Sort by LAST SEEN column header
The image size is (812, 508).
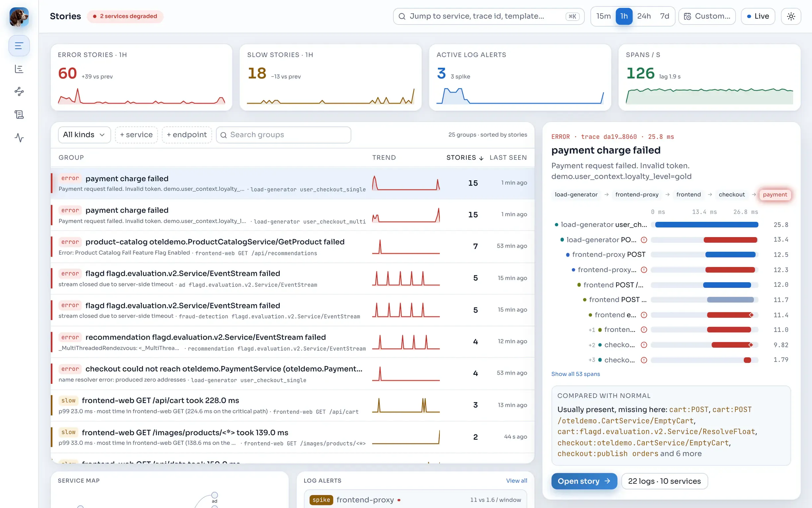pyautogui.click(x=508, y=158)
